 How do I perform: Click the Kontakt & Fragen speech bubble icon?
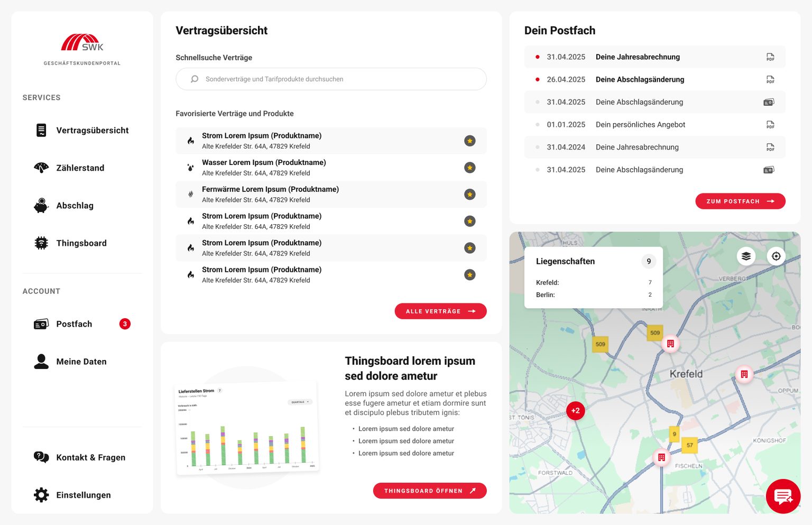(x=41, y=457)
